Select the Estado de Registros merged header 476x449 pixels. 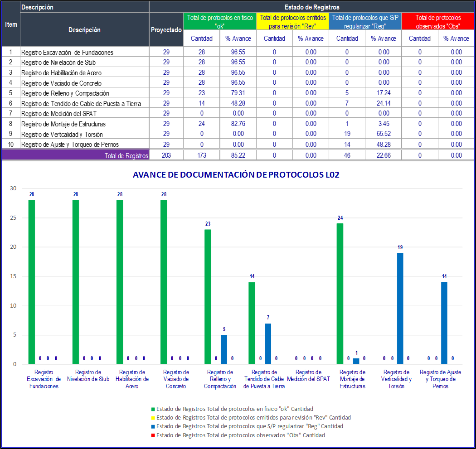(311, 7)
